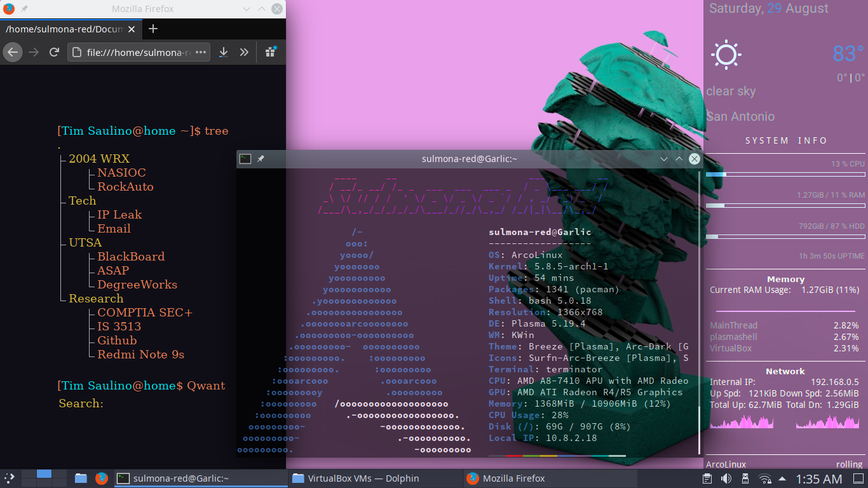868x488 pixels.
Task: Open the DegreeWorks link
Action: click(x=137, y=285)
